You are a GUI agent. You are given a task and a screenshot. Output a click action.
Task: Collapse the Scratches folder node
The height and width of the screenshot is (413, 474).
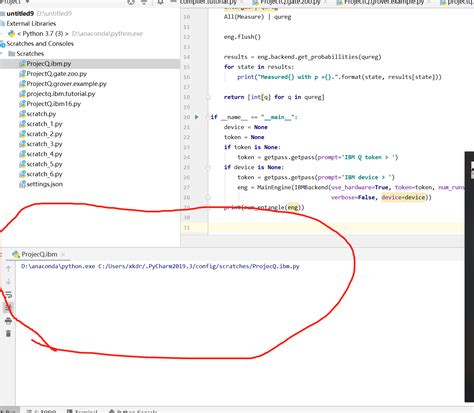tap(2, 54)
